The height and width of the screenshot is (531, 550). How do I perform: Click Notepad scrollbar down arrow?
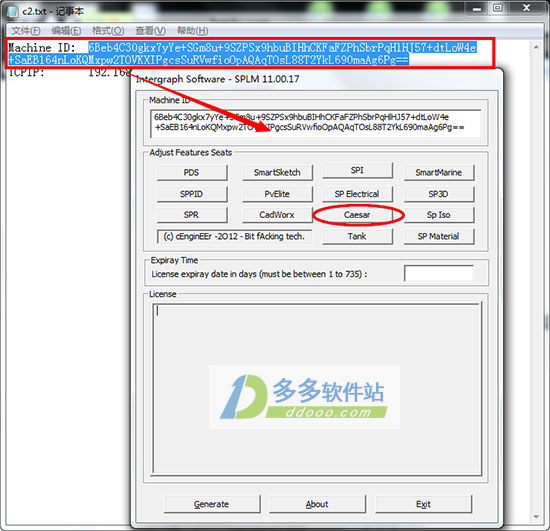tap(536, 516)
